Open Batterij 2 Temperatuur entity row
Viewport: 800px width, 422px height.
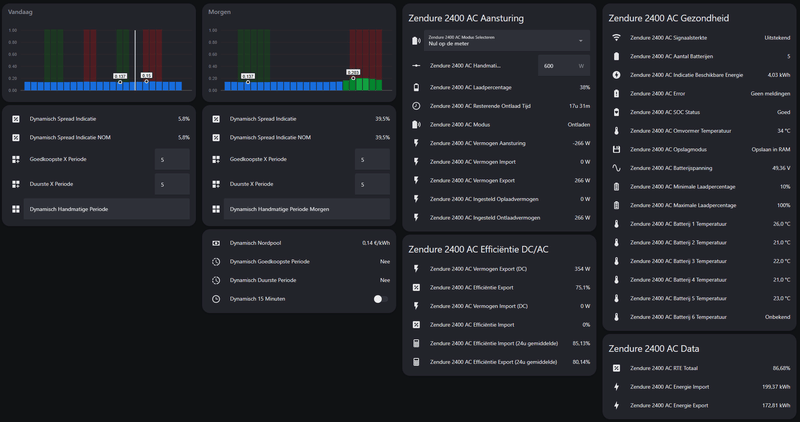tap(699, 242)
